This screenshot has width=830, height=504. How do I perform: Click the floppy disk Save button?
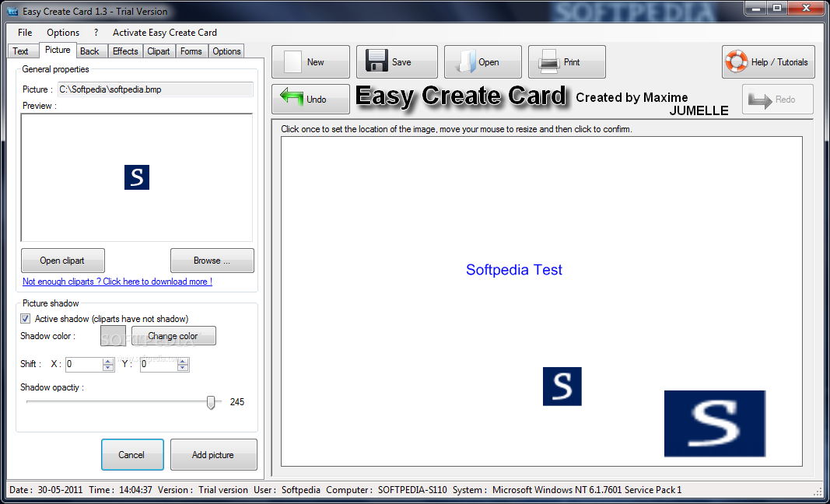point(397,62)
